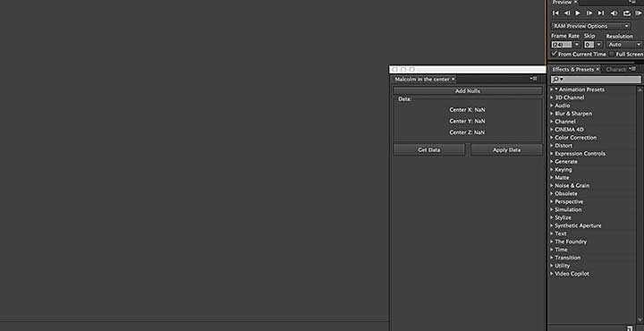Image resolution: width=644 pixels, height=331 pixels.
Task: Select the Utility category label
Action: point(563,266)
